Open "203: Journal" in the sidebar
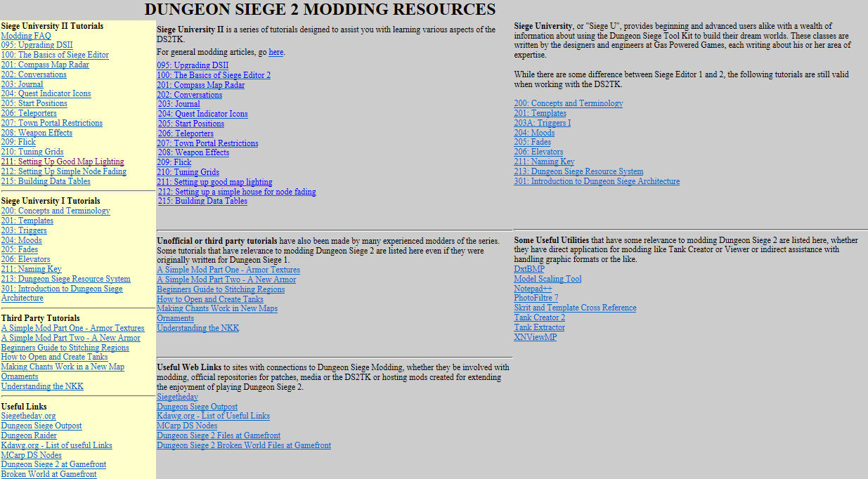Screen dimensions: 868x479 [22, 84]
